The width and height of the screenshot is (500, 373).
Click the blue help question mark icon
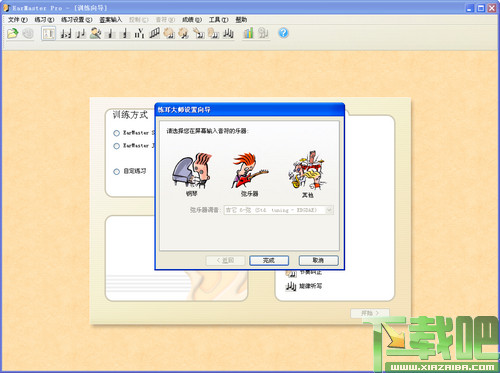[x=283, y=33]
